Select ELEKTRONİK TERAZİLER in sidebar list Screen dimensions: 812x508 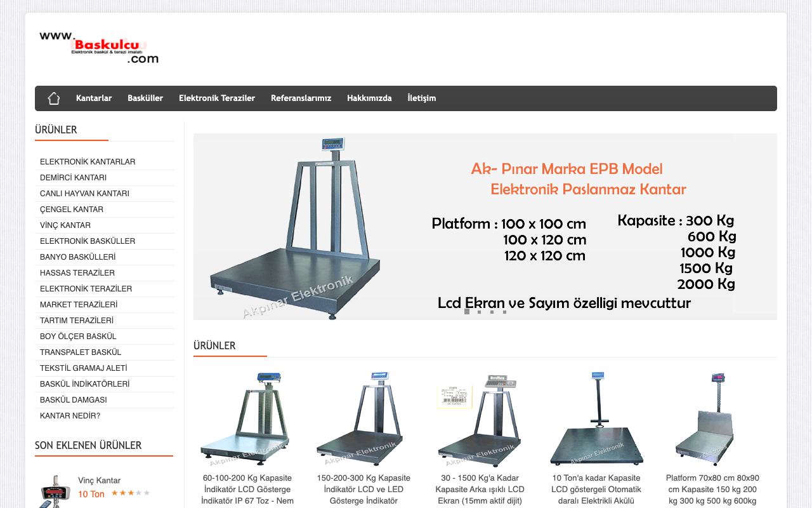86,289
